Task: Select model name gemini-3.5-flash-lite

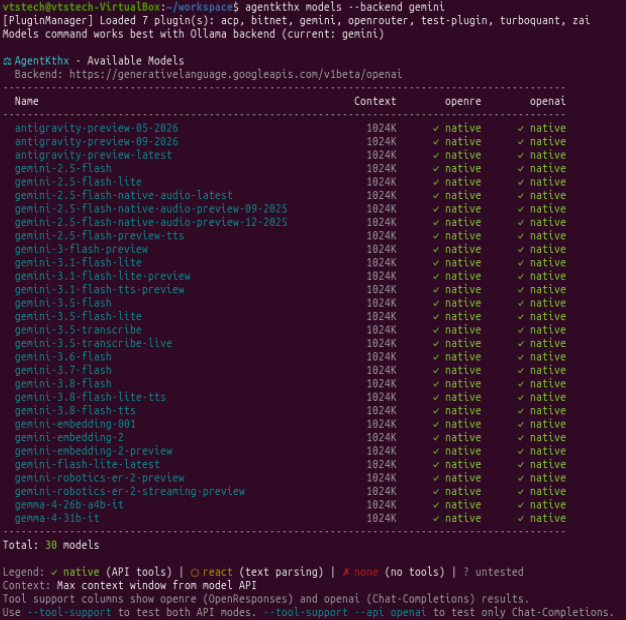Action: [x=78, y=316]
